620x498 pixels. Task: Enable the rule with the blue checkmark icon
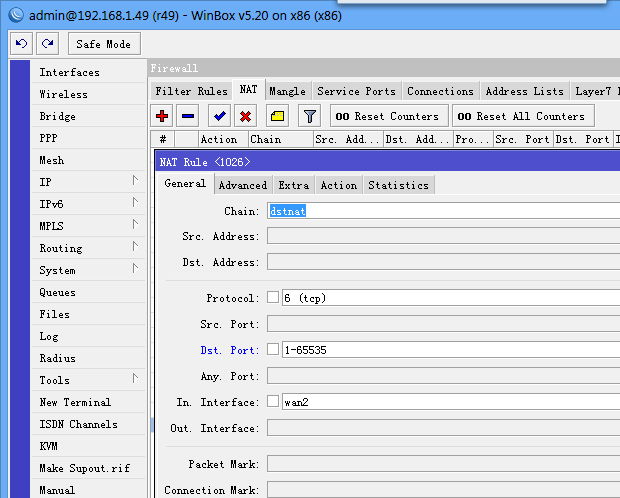point(220,116)
